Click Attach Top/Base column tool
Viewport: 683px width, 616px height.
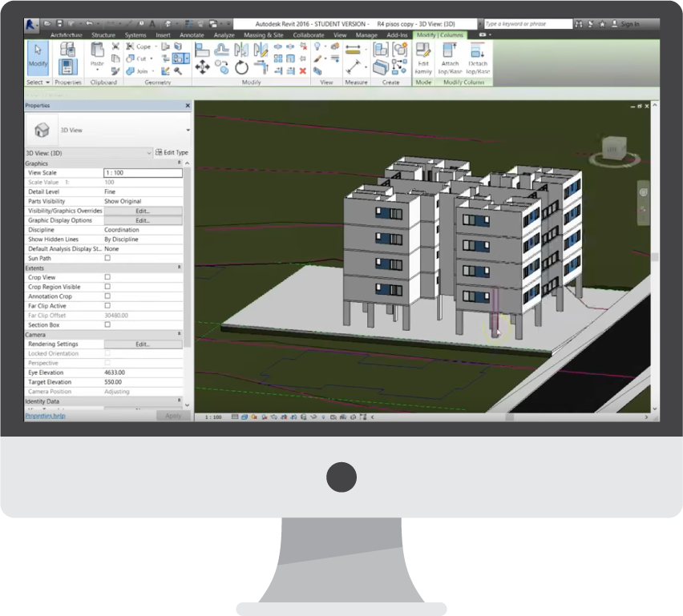[x=450, y=58]
